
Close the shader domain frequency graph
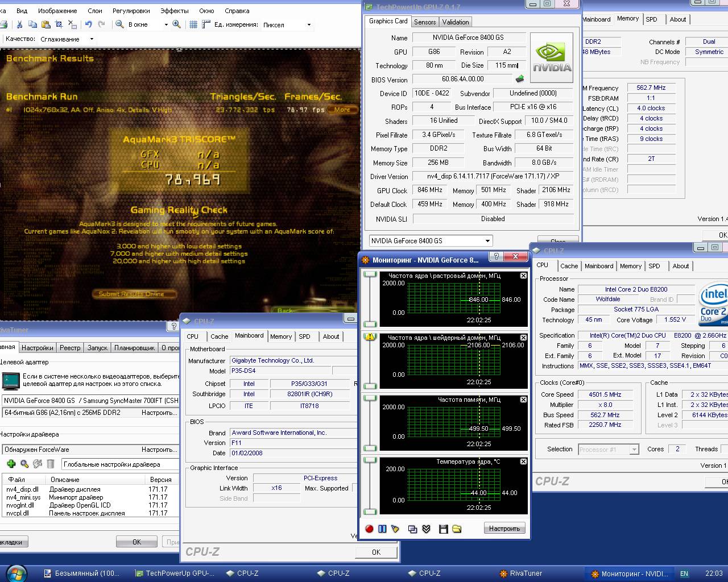[x=523, y=338]
